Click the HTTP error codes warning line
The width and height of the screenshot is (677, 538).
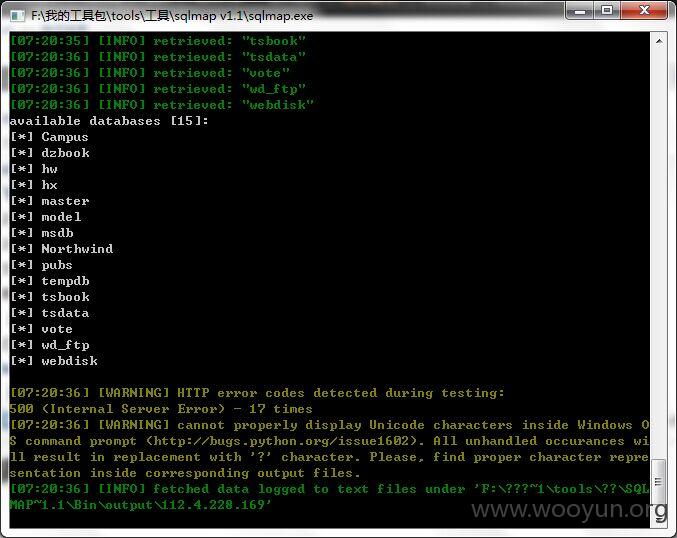pyautogui.click(x=257, y=392)
